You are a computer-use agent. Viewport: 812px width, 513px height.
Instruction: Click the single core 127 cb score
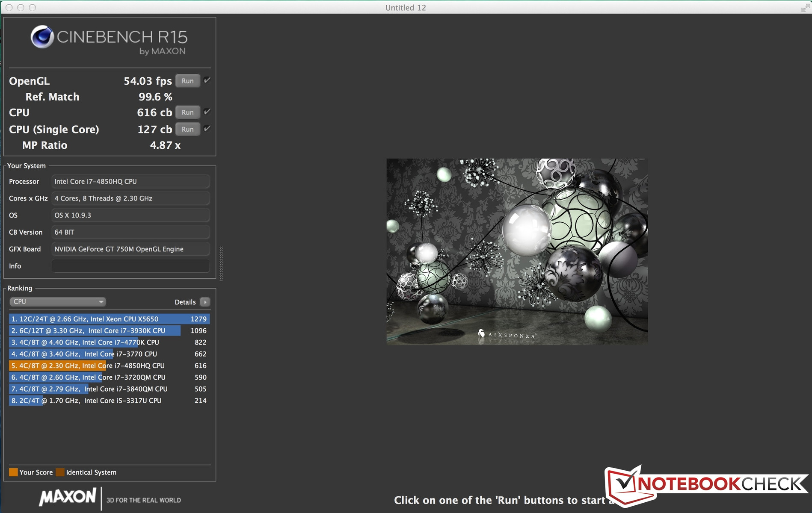tap(154, 130)
